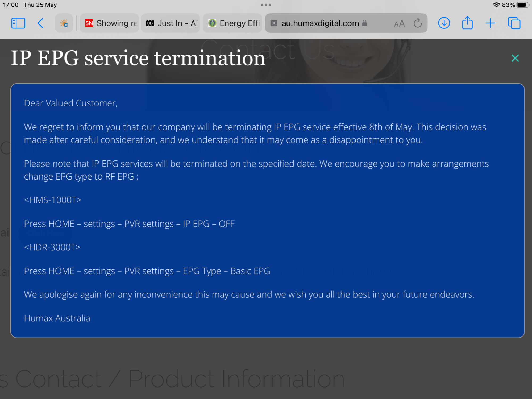The image size is (532, 399).
Task: Reload the humaxdigital page
Action: (418, 23)
